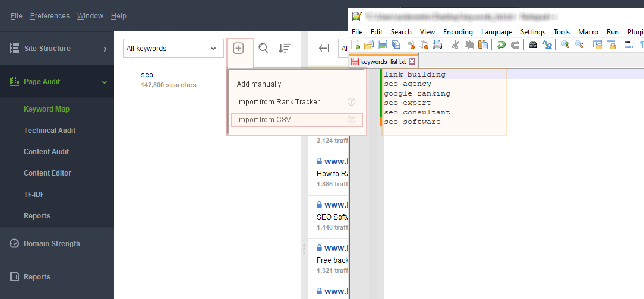
Task: Go to Keyword Map
Action: point(46,109)
